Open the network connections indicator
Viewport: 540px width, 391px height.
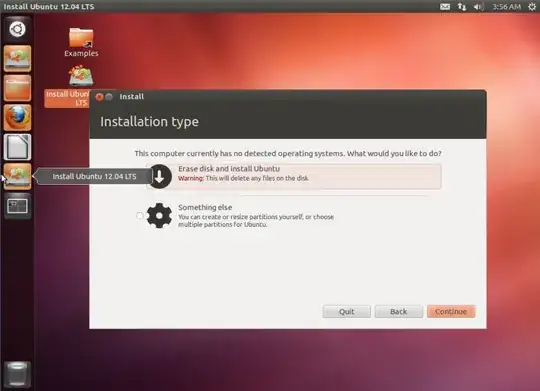(x=461, y=7)
